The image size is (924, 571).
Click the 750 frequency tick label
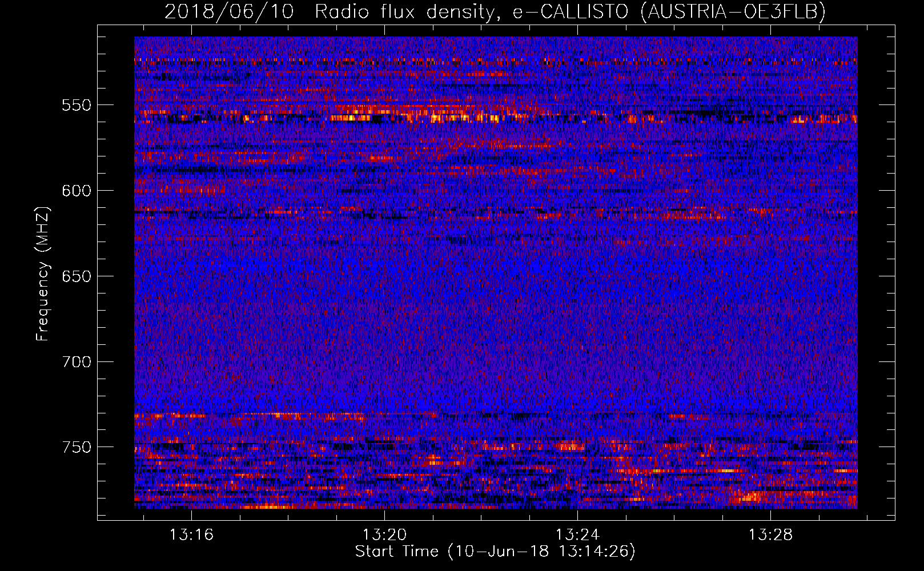click(77, 447)
